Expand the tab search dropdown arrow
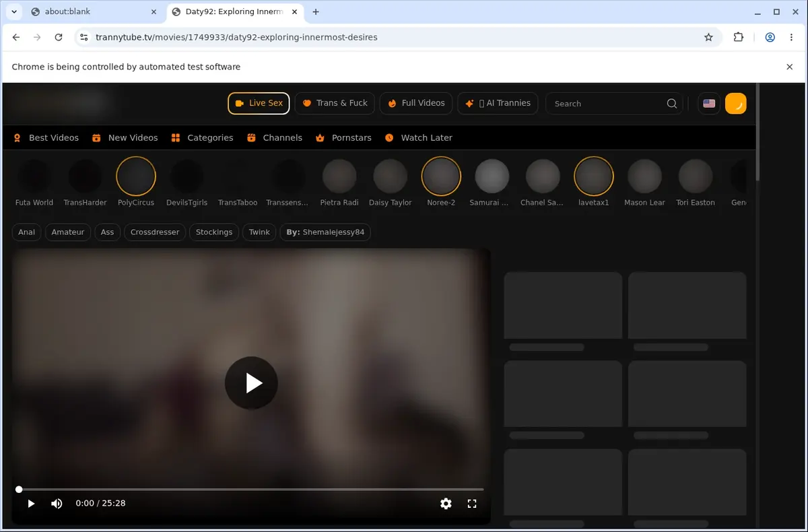This screenshot has height=532, width=808. coord(13,11)
